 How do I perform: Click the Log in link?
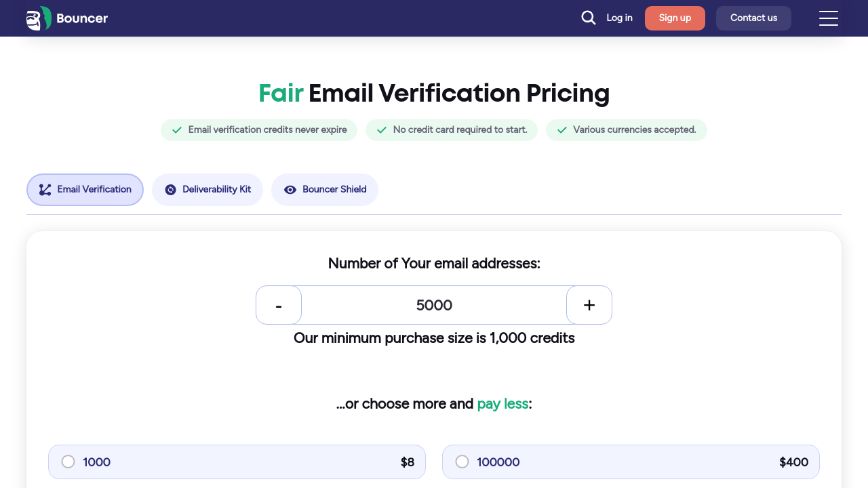[x=619, y=18]
